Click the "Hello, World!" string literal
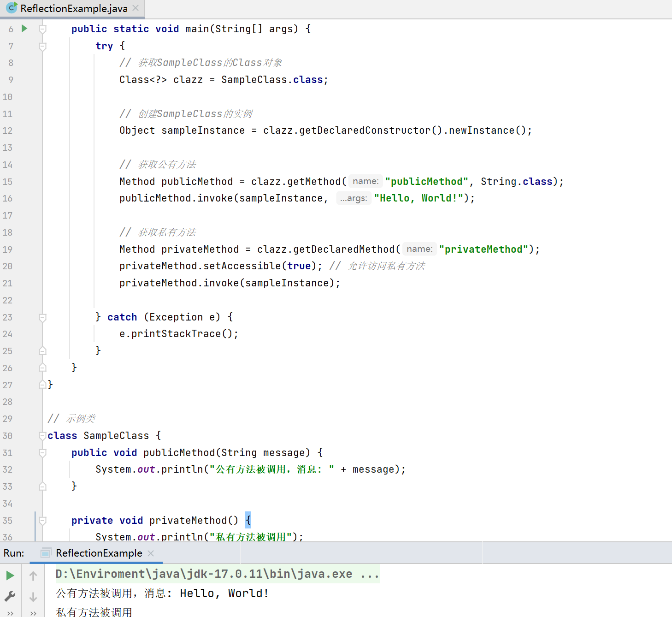The width and height of the screenshot is (672, 617). click(x=419, y=198)
